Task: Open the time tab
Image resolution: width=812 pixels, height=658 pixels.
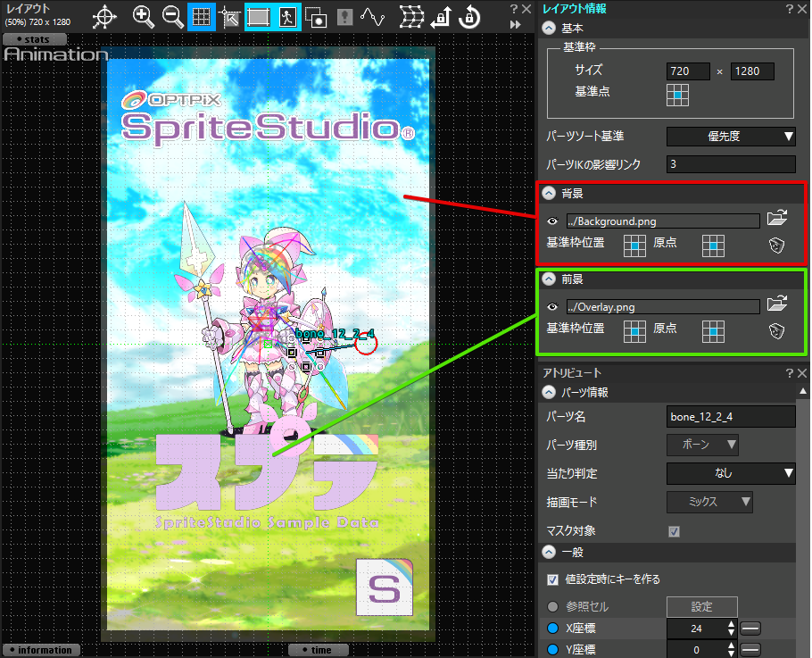Action: 318,650
